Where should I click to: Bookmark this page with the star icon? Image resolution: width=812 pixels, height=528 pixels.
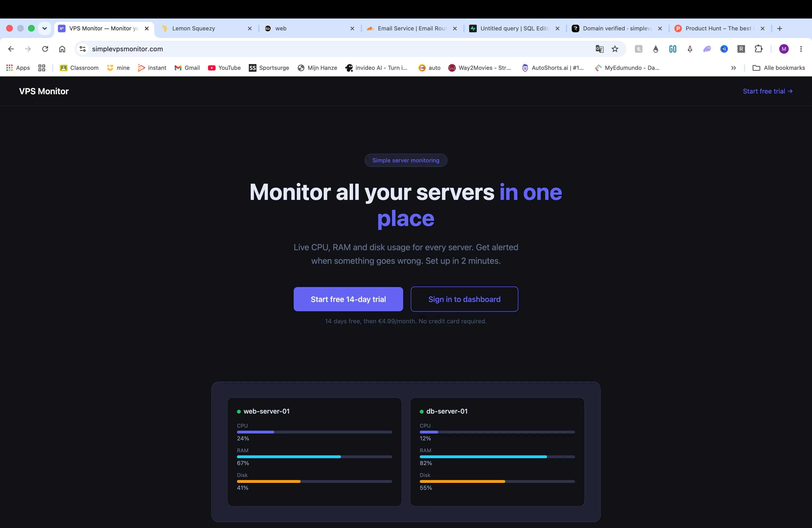coord(615,49)
